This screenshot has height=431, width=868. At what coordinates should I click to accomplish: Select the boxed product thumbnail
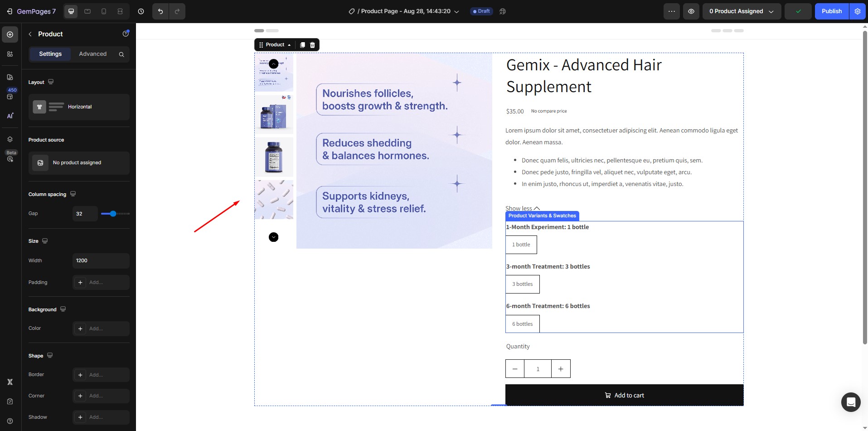[274, 115]
